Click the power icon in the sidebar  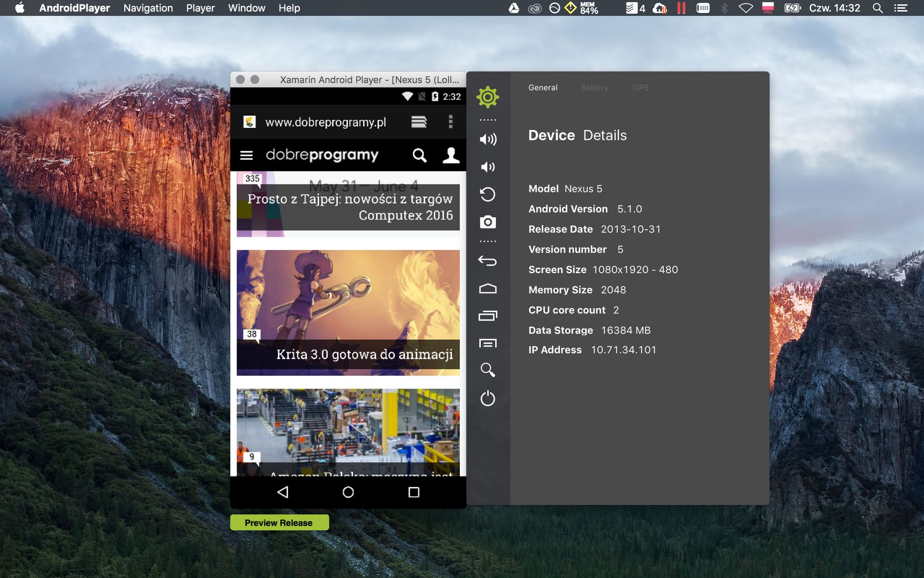[x=488, y=398]
